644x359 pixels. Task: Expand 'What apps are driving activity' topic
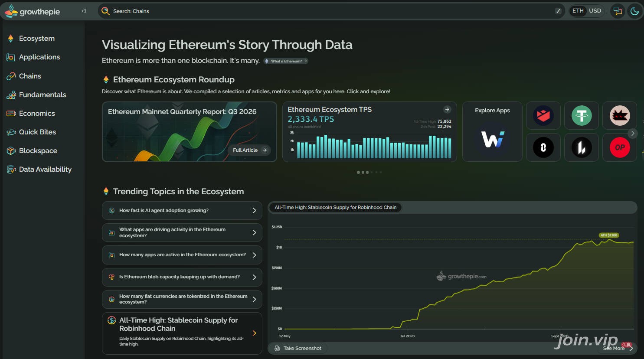pyautogui.click(x=182, y=233)
